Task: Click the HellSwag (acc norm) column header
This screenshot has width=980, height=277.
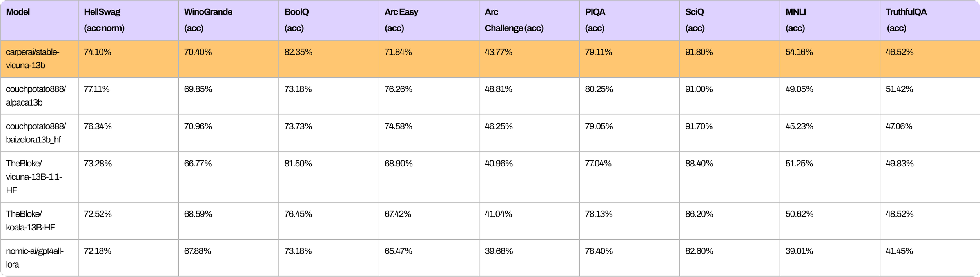Action: [x=128, y=20]
